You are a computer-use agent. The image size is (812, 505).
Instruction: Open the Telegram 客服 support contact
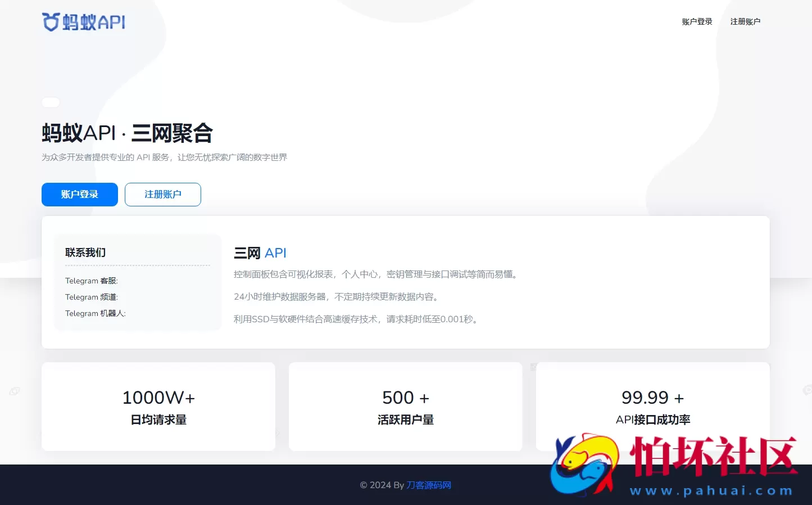pos(92,281)
